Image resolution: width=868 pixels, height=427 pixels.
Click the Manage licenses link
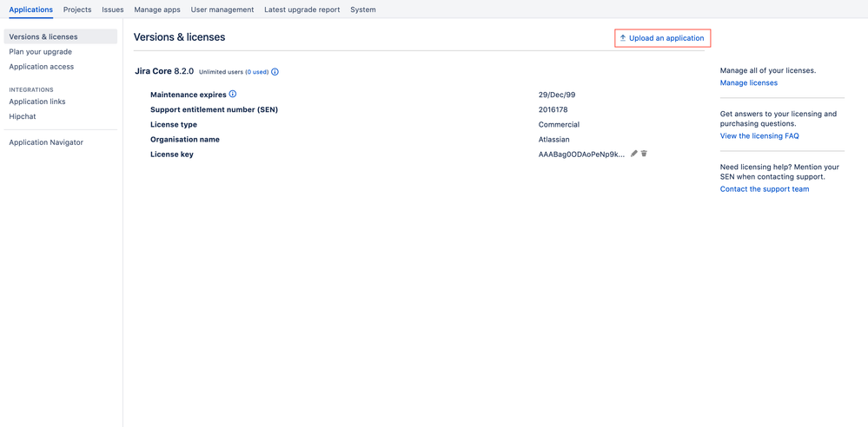[748, 83]
